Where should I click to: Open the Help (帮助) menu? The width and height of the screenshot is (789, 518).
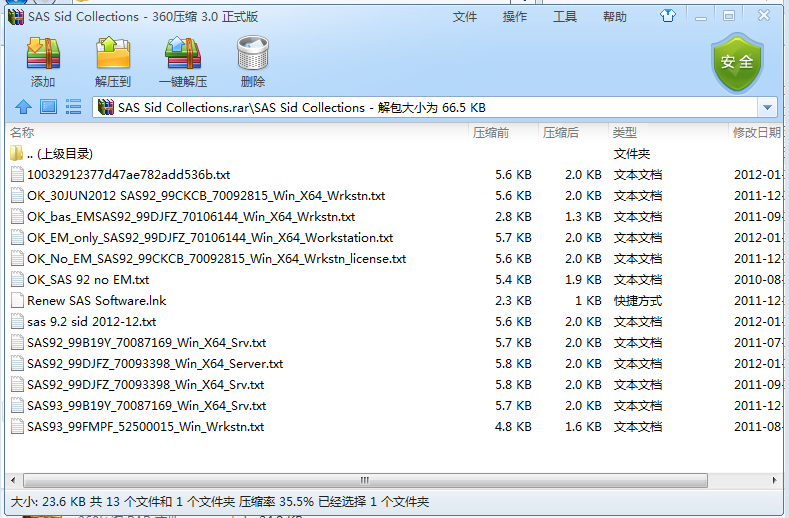pos(615,17)
